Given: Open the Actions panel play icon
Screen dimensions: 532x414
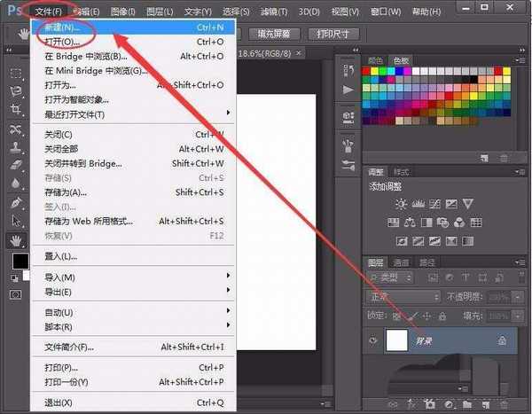Looking at the screenshot, I should point(348,90).
